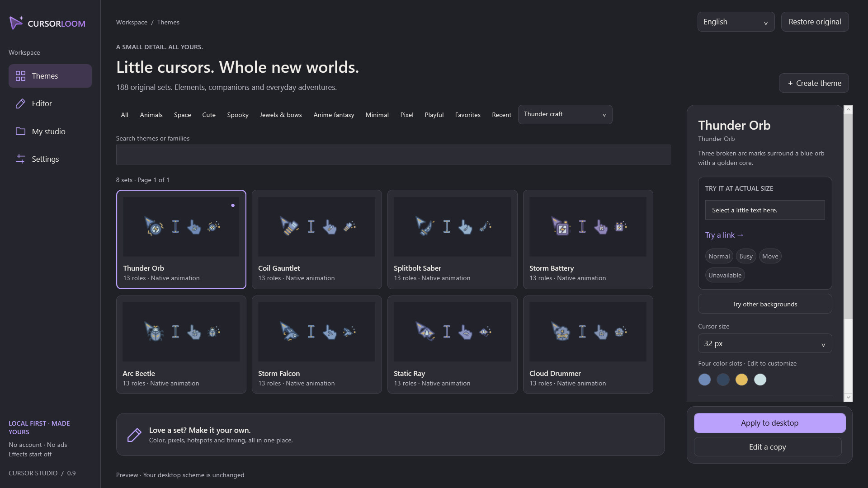This screenshot has width=868, height=488.
Task: Pick the golden yellow color slot
Action: [741, 380]
